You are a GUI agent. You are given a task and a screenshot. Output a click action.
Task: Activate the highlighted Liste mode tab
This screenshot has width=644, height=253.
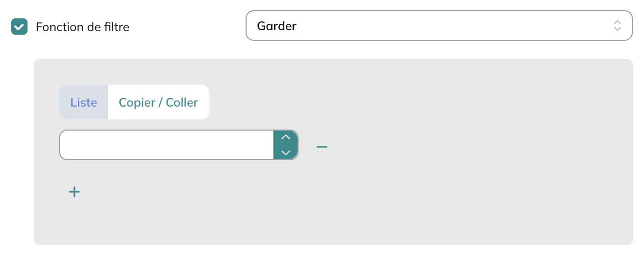click(84, 102)
